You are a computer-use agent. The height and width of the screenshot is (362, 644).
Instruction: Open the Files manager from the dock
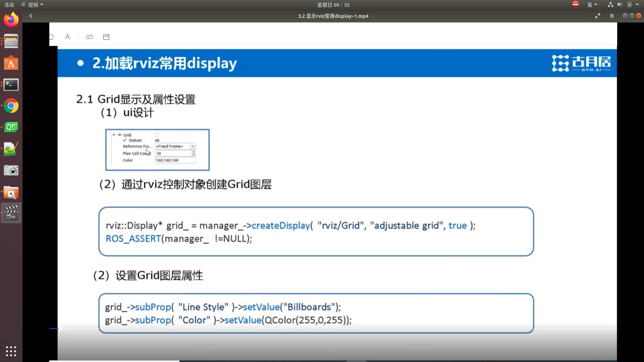pos(11,41)
